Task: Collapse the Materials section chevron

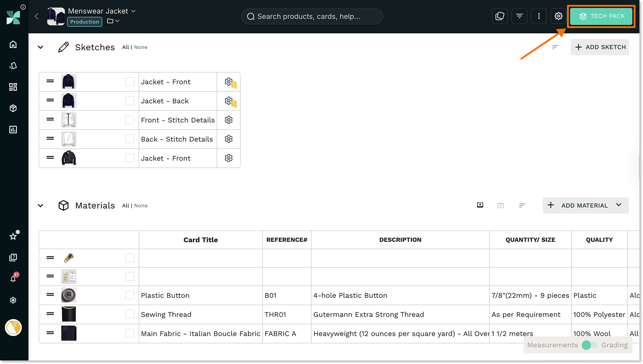Action: (x=40, y=205)
